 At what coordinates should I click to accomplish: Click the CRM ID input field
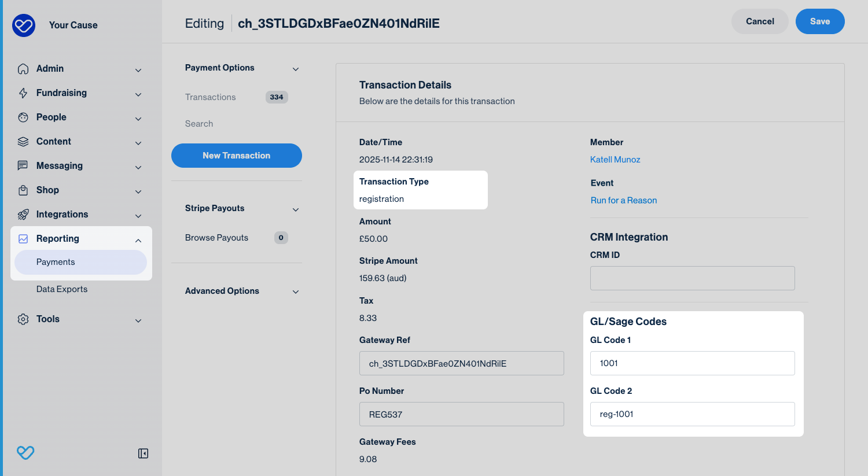692,278
